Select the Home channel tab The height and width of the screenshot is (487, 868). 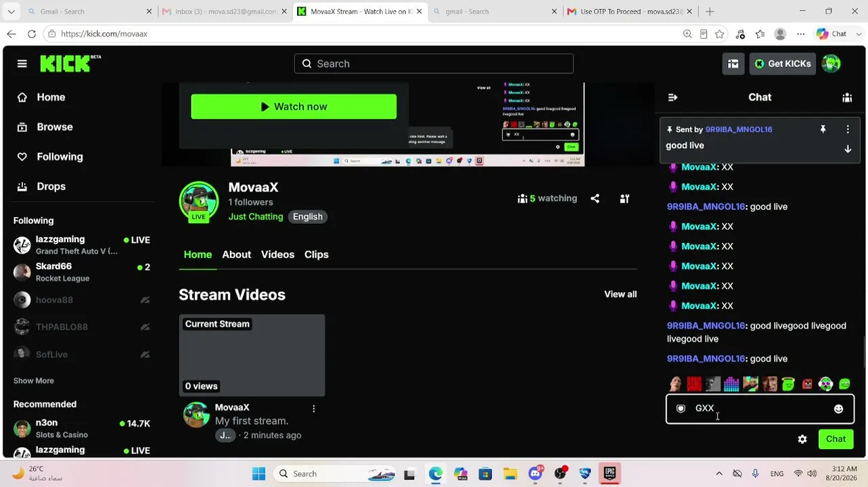[x=198, y=254]
